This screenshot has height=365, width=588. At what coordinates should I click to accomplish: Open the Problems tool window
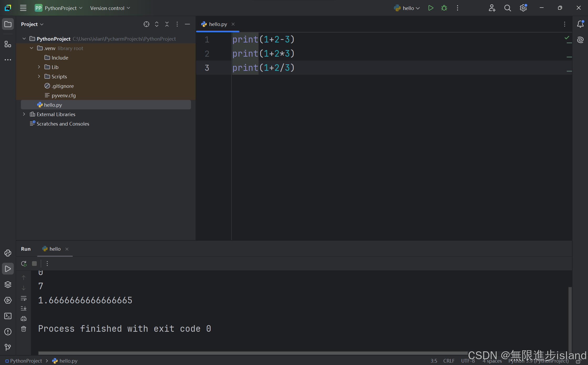(x=8, y=332)
